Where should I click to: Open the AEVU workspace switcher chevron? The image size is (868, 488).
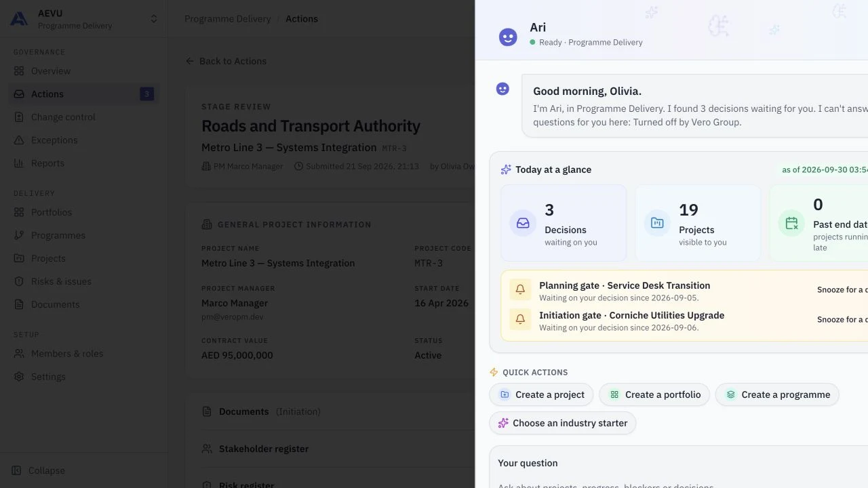pos(154,19)
